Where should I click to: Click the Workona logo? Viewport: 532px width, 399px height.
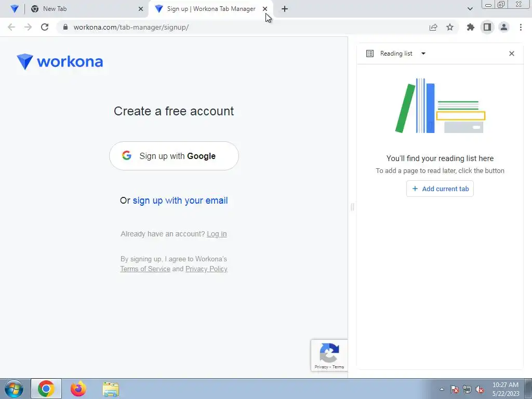pyautogui.click(x=60, y=62)
